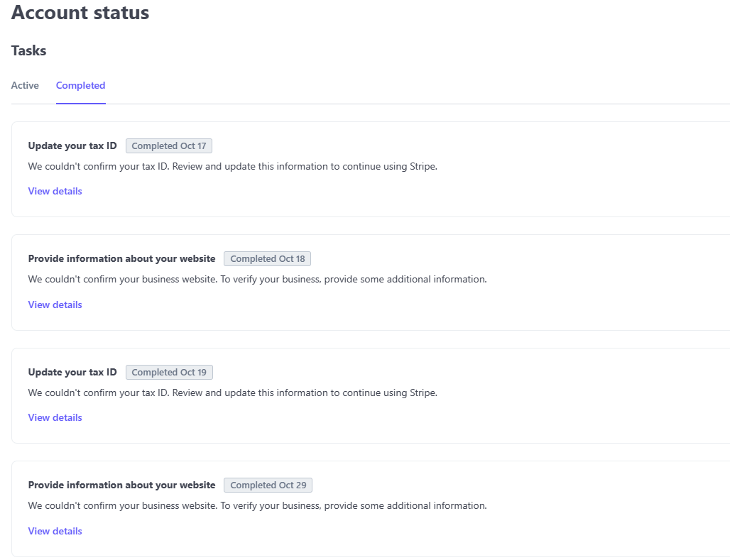Click business website description in Oct 18 card
Image resolution: width=730 pixels, height=560 pixels.
[257, 280]
